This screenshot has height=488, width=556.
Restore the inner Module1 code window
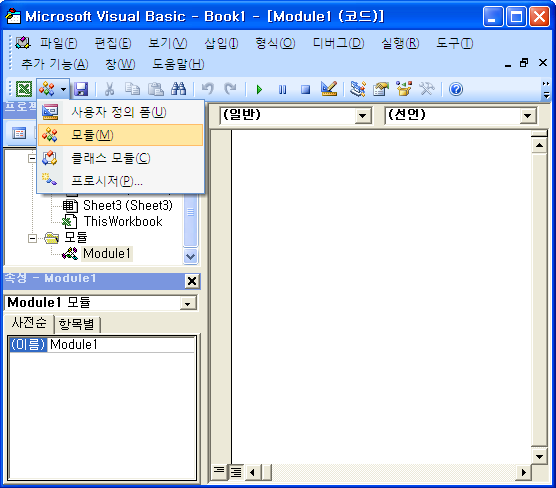tap(524, 63)
